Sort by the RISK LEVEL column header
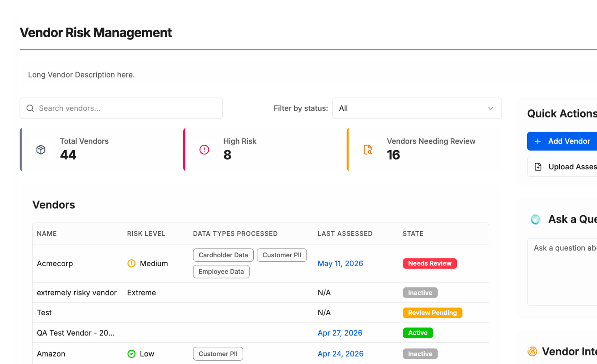Screen dimensions: 597x364 [x=146, y=233]
